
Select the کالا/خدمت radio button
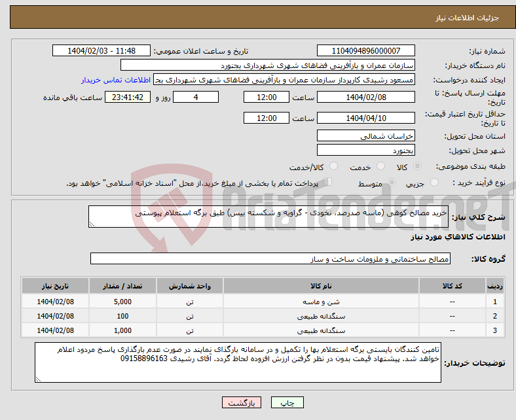tap(334, 166)
